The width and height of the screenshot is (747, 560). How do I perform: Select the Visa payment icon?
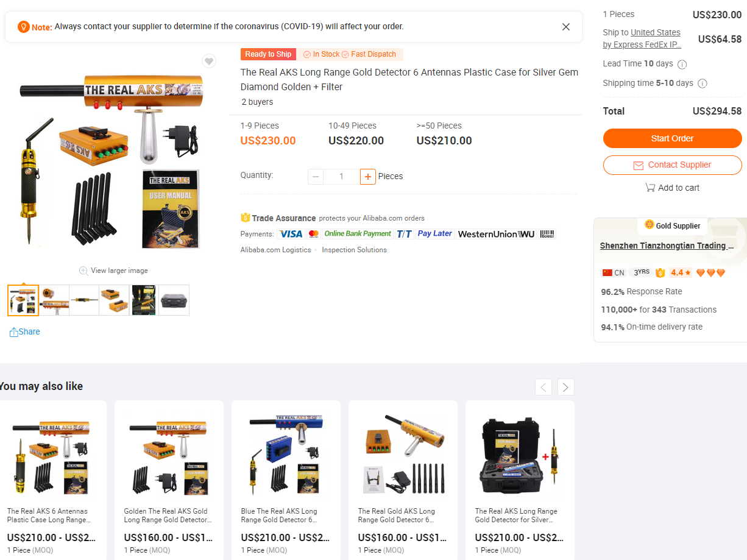click(x=291, y=234)
